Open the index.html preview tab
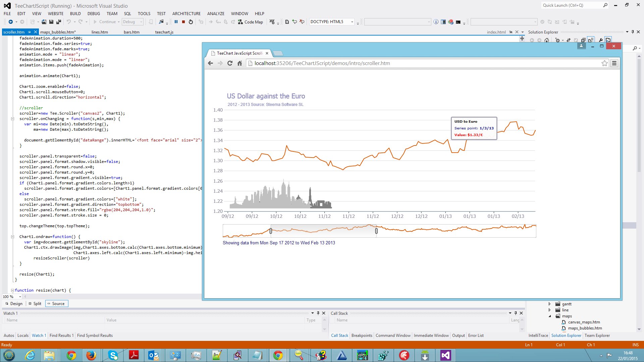The height and width of the screenshot is (362, 644). click(x=496, y=32)
